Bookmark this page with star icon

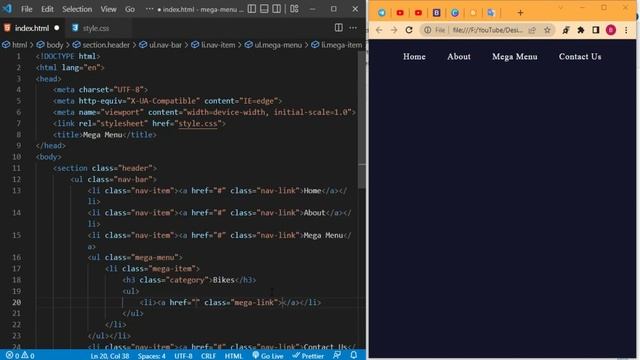coord(547,30)
